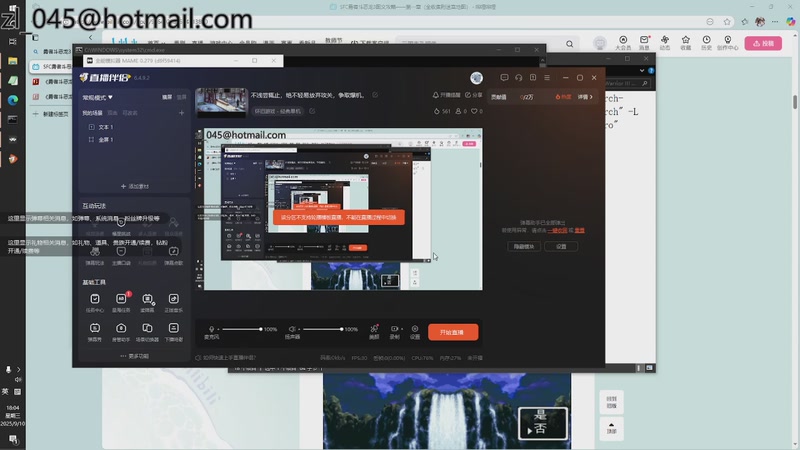Click the 如何快速上手直播伴侣 help link
Viewport: 800px width, 450px height.
click(x=226, y=358)
